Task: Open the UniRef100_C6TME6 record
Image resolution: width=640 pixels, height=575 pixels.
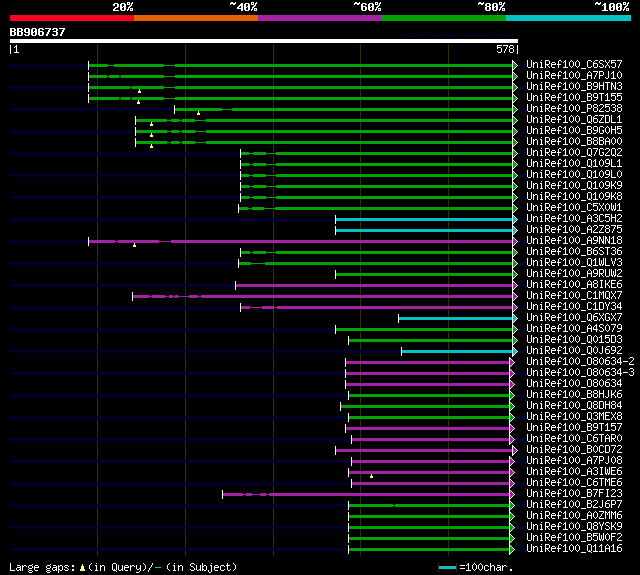Action: tap(574, 483)
